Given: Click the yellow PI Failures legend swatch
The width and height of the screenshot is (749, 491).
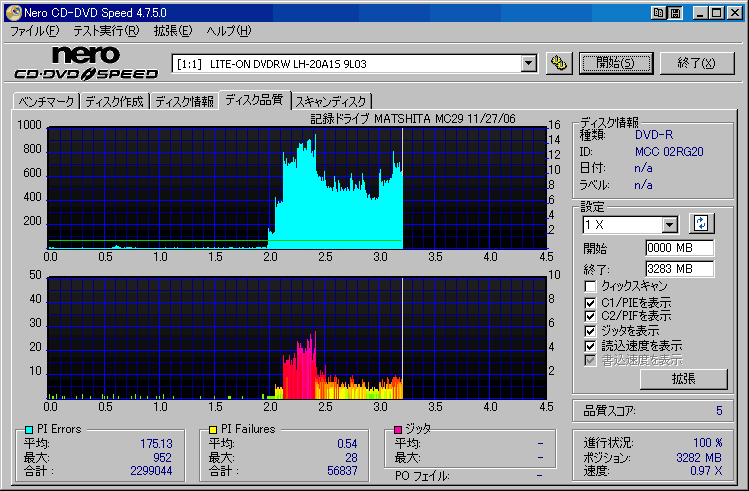Looking at the screenshot, I should [213, 429].
